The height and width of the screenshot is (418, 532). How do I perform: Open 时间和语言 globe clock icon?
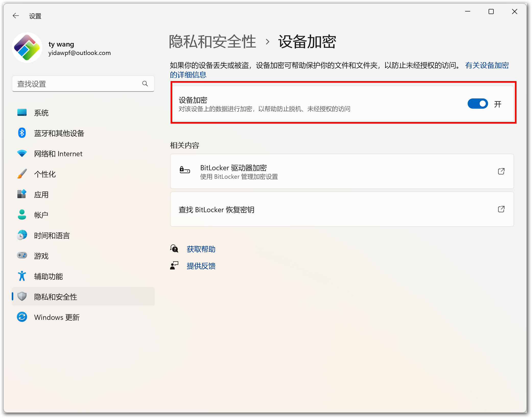coord(22,235)
